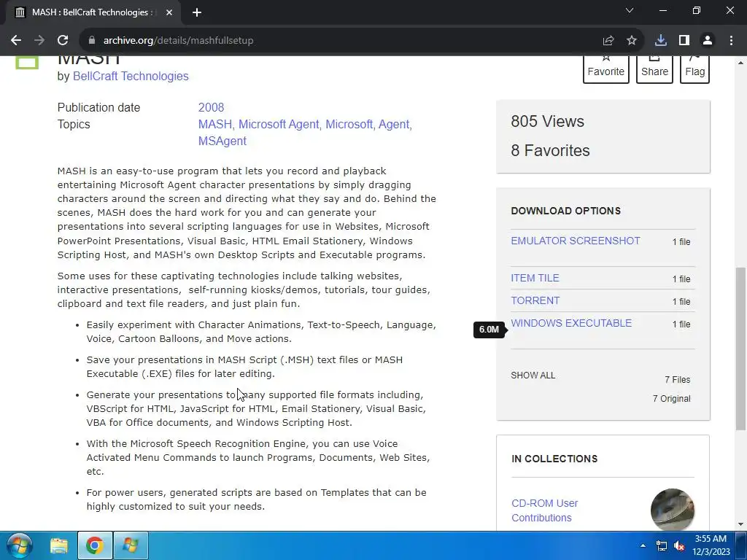Click the 805 Views text
747x560 pixels.
point(547,122)
